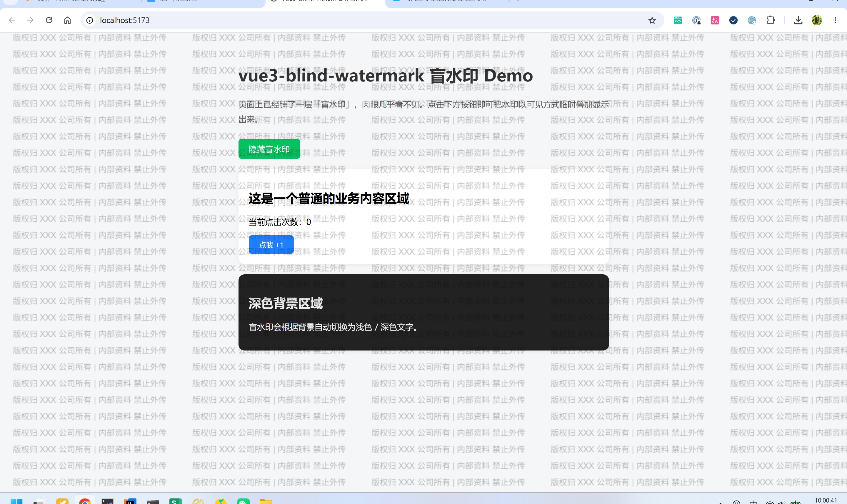Screen dimensions: 847x504
Task: Click the 这是一个普通的业务内容区域 heading
Action: [329, 198]
